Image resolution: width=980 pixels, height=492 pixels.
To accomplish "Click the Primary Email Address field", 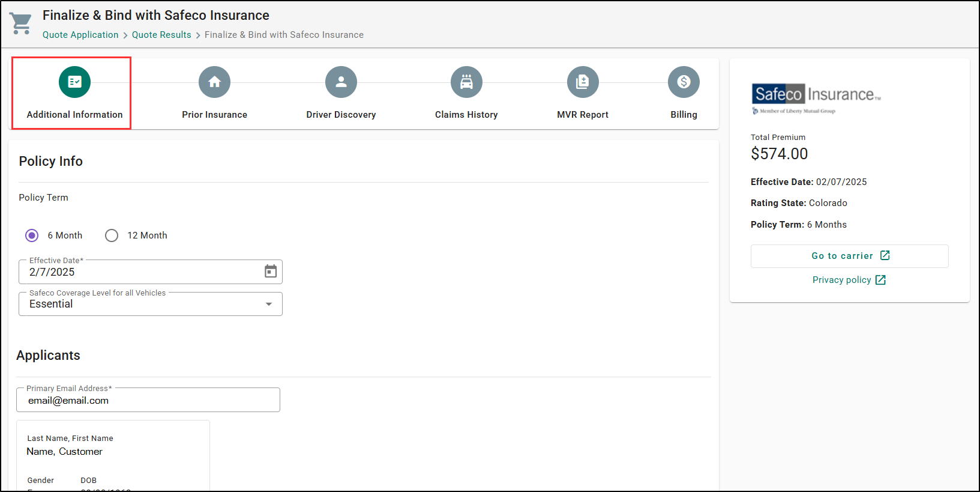I will [148, 400].
